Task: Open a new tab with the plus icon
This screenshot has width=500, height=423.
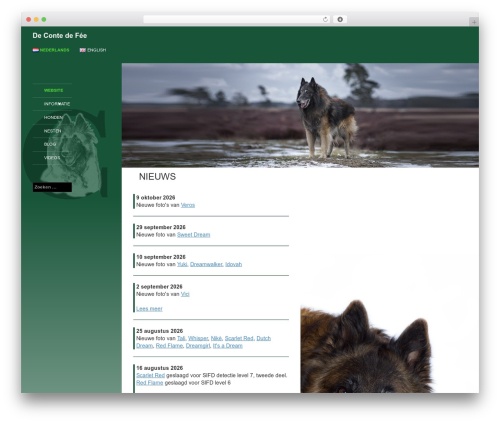Action: [x=474, y=22]
